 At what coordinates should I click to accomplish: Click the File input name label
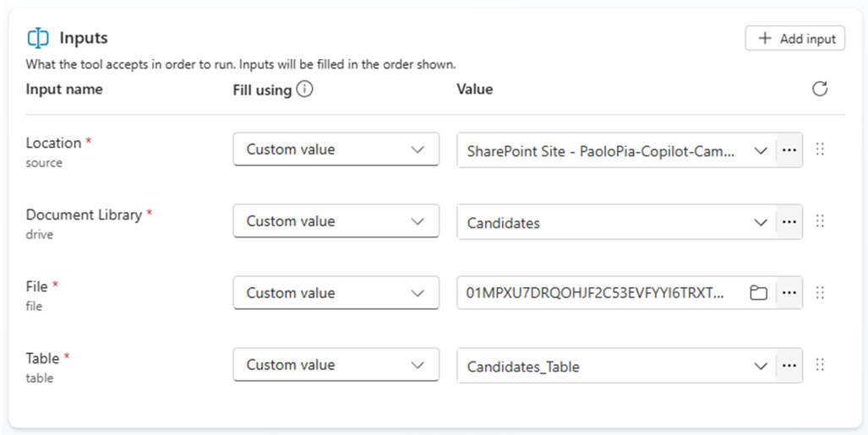pyautogui.click(x=37, y=286)
